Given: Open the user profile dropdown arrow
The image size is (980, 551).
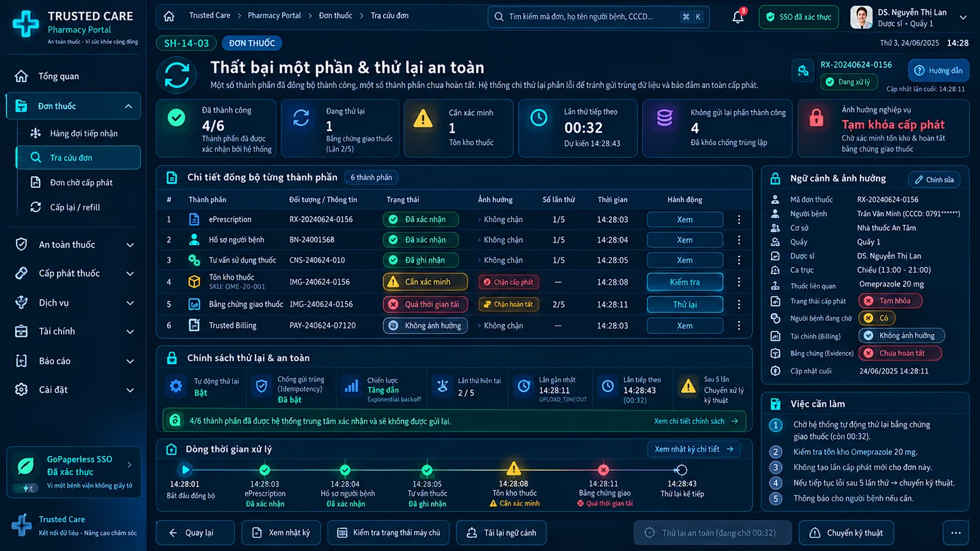Looking at the screenshot, I should coord(963,18).
